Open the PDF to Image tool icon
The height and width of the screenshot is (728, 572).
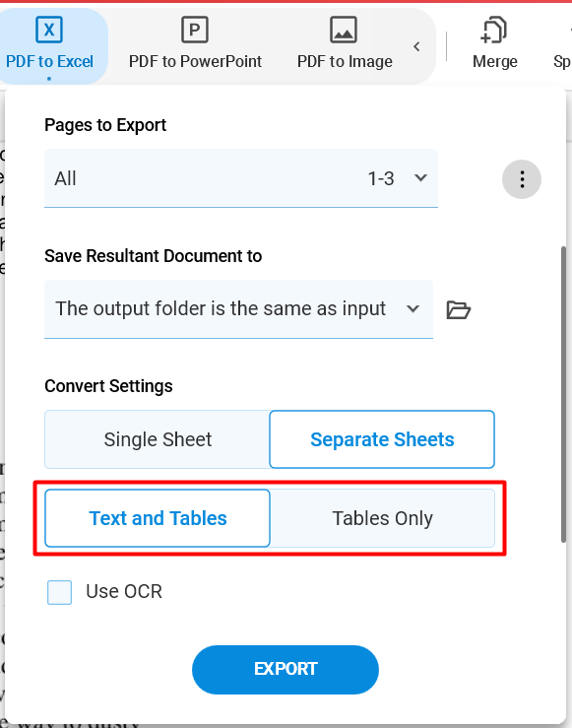(x=344, y=30)
